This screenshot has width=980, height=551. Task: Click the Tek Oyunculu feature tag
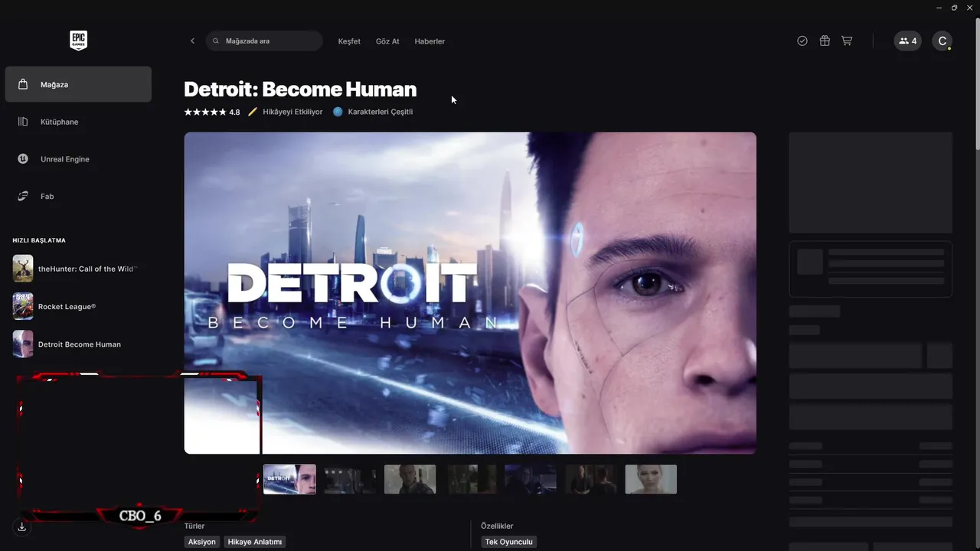508,542
